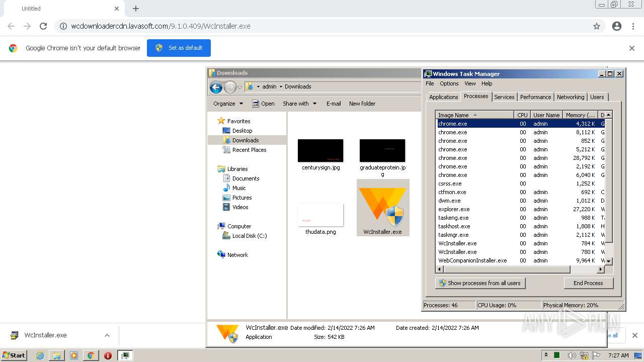This screenshot has height=362, width=644.
Task: Open Recent Places in Favorites
Action: click(249, 150)
